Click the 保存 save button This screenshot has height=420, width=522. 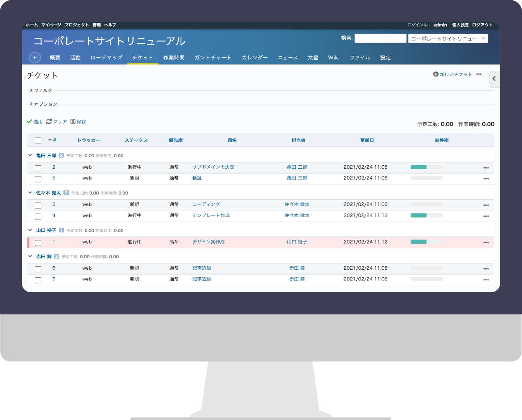coord(78,122)
